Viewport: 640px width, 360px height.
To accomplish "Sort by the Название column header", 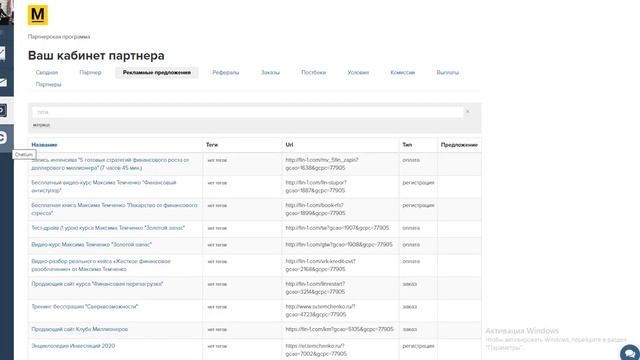I will point(44,145).
